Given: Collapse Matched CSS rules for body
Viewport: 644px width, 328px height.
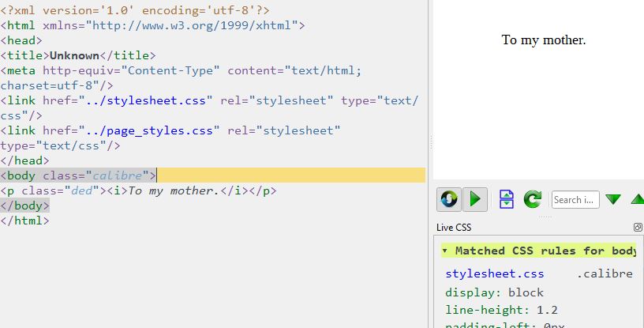Looking at the screenshot, I should (444, 251).
